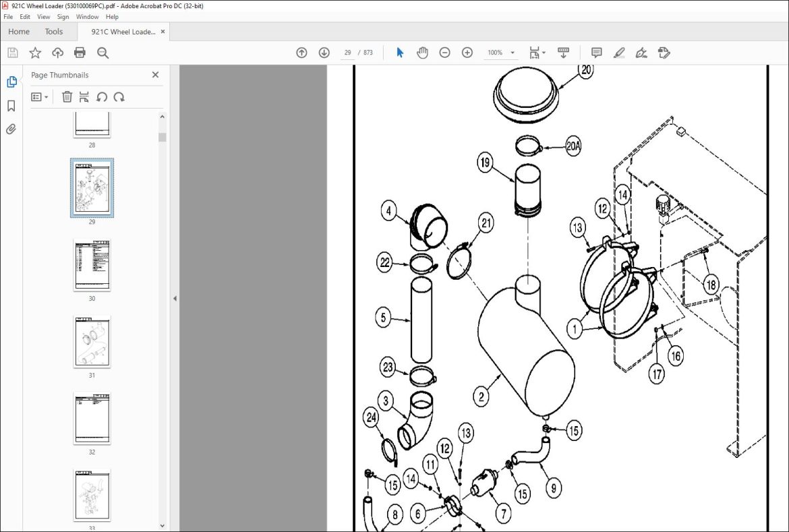Image resolution: width=789 pixels, height=532 pixels.
Task: Delete selected page with trash icon
Action: pyautogui.click(x=67, y=96)
